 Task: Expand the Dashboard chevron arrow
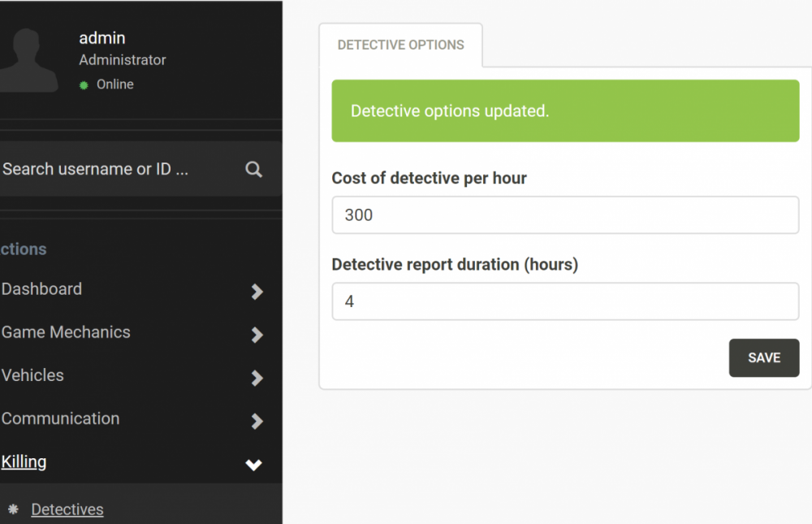257,291
